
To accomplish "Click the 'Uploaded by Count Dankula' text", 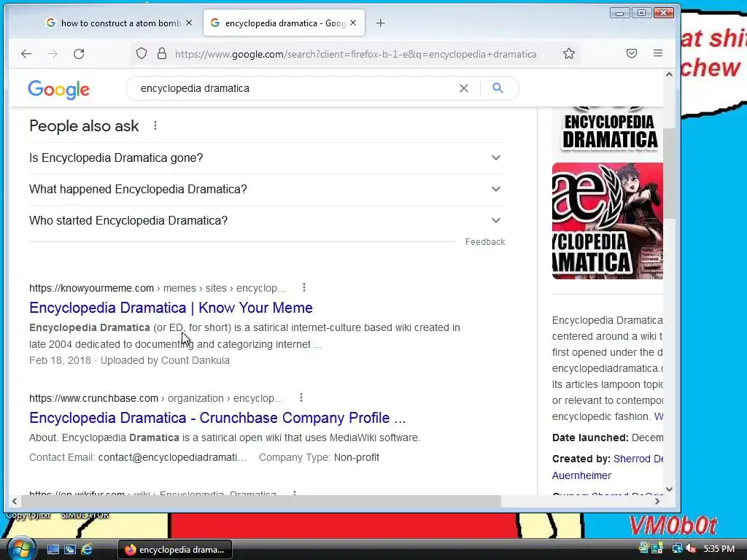I will [x=165, y=360].
